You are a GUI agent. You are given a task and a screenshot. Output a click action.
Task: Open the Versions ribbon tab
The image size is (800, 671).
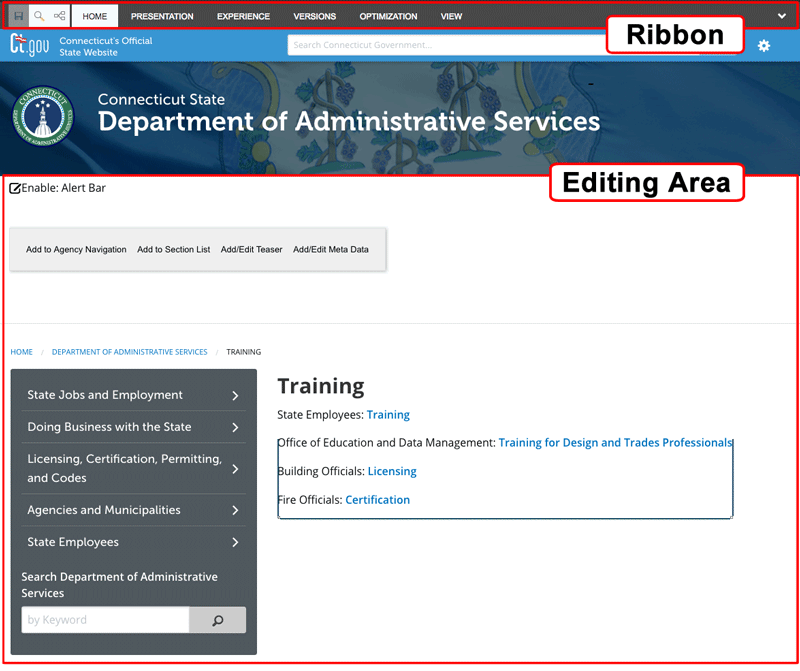click(314, 17)
